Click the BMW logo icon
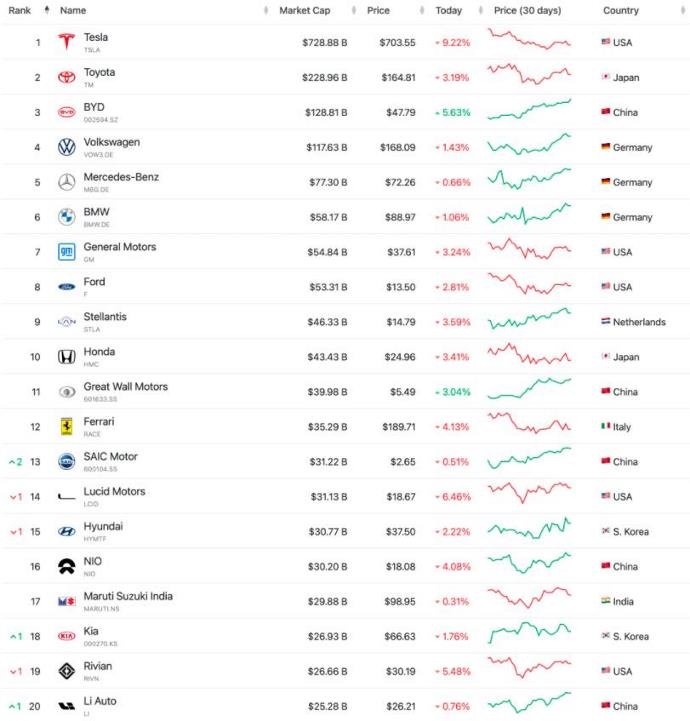The width and height of the screenshot is (690, 721). coord(67,217)
